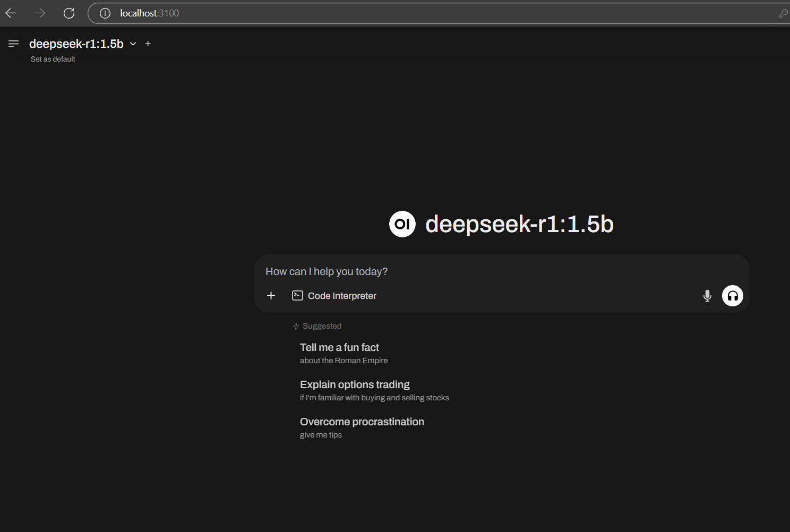
Task: Toggle Code Interpreter mode on
Action: [x=334, y=295]
